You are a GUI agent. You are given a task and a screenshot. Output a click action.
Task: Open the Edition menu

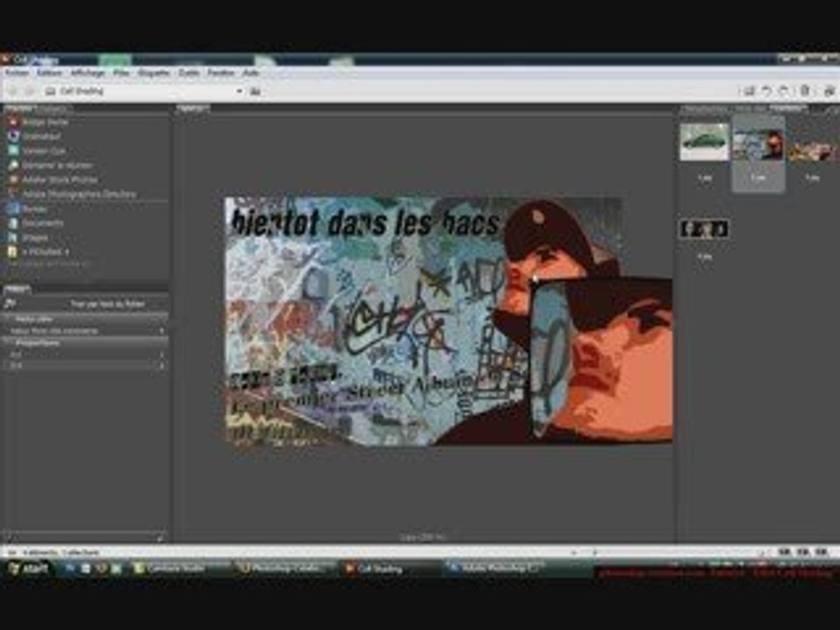[x=50, y=73]
